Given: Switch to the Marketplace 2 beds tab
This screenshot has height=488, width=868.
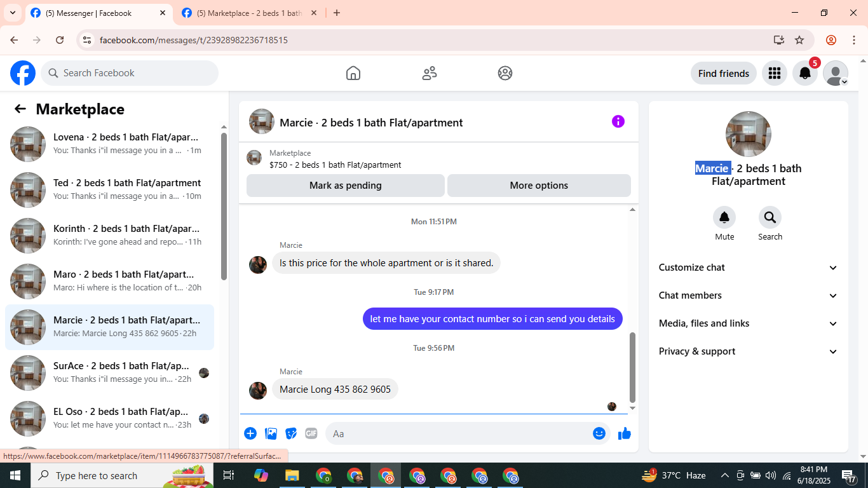Looking at the screenshot, I should click(x=249, y=13).
